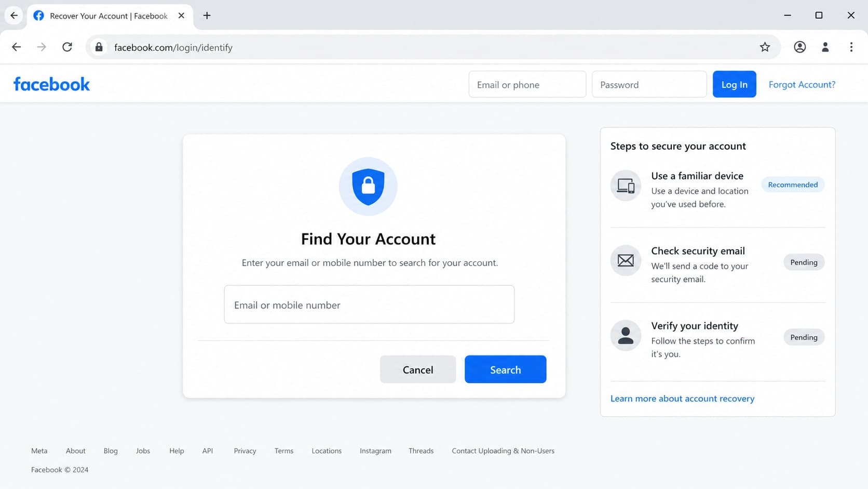868x489 pixels.
Task: Open the browser three-dot menu
Action: coord(851,47)
